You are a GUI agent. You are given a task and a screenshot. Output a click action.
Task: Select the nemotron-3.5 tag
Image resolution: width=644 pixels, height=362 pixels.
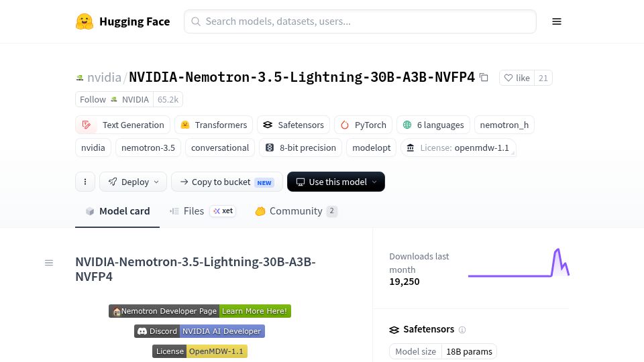click(148, 147)
